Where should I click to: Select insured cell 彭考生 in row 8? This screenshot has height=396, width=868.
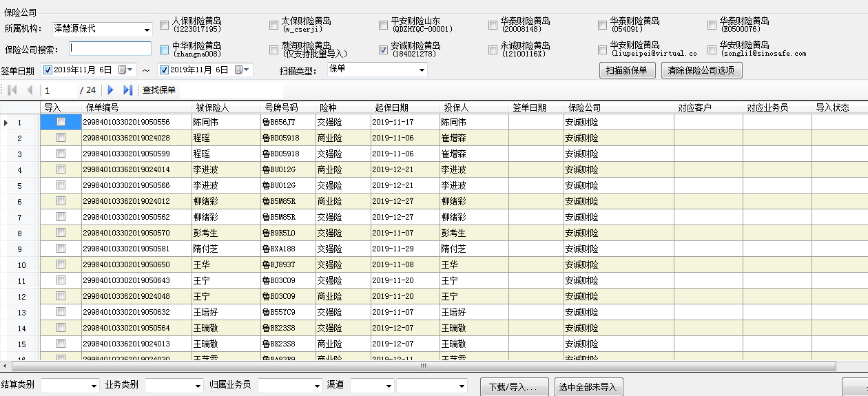click(227, 233)
